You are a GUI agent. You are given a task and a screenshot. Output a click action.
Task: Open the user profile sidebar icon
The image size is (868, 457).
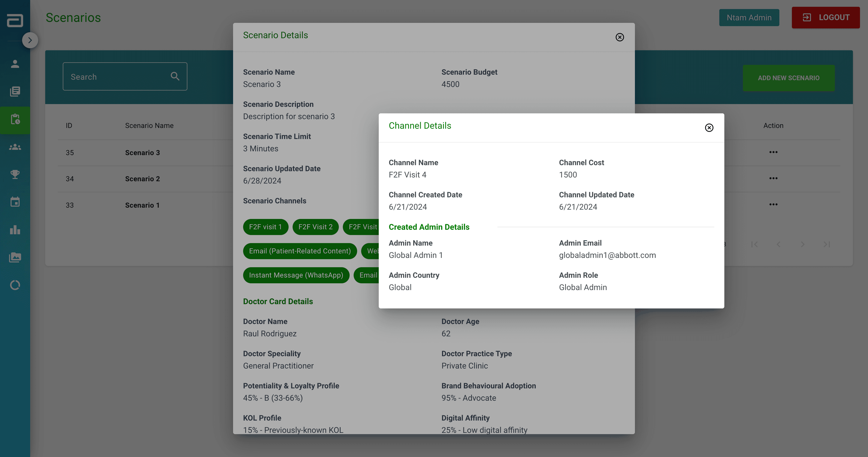[x=15, y=64]
